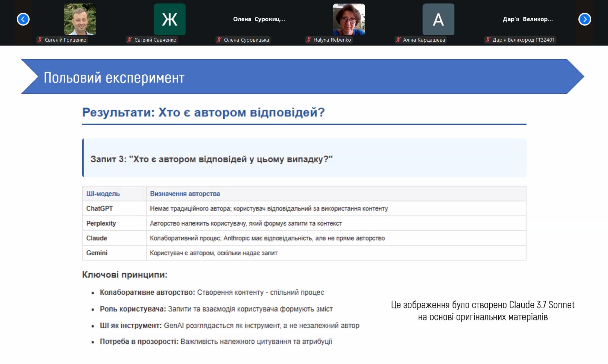
Task: Click the Дар'я Великор... name tile
Action: click(528, 19)
